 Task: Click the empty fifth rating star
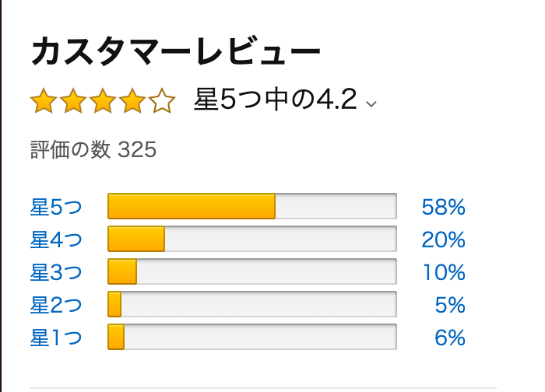[162, 100]
